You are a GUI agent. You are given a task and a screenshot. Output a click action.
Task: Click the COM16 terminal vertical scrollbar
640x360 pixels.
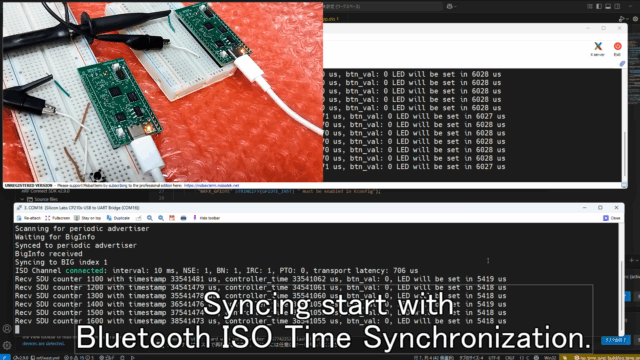pyautogui.click(x=621, y=278)
